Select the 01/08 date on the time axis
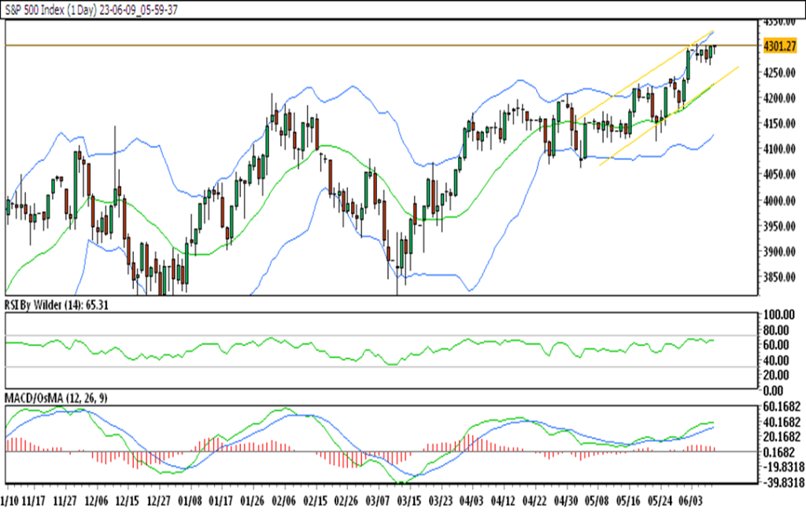806x532 pixels. pos(190,501)
